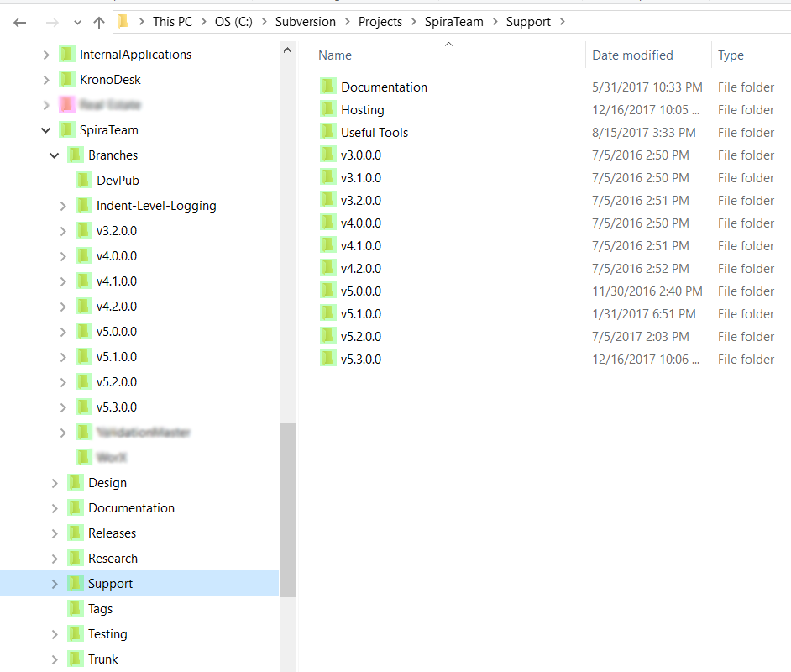Select the Useful Tools folder icon

click(x=327, y=132)
